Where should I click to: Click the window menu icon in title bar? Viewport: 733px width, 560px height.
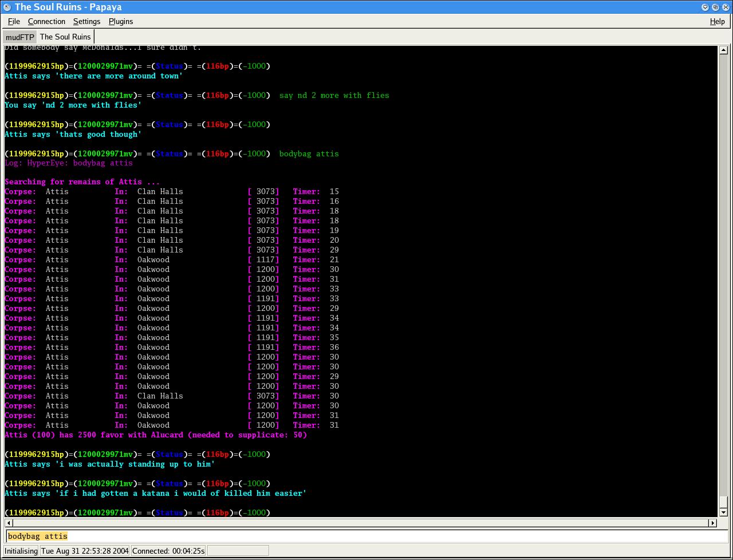click(x=7, y=7)
